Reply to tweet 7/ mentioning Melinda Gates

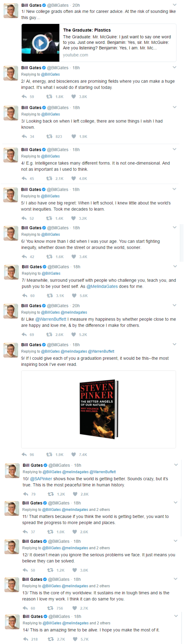(x=25, y=296)
